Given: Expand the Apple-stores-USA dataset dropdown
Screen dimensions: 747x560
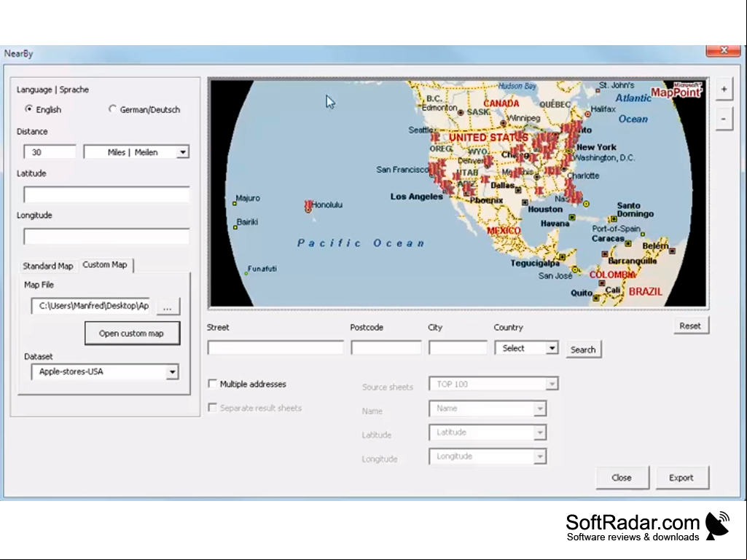Looking at the screenshot, I should (172, 372).
